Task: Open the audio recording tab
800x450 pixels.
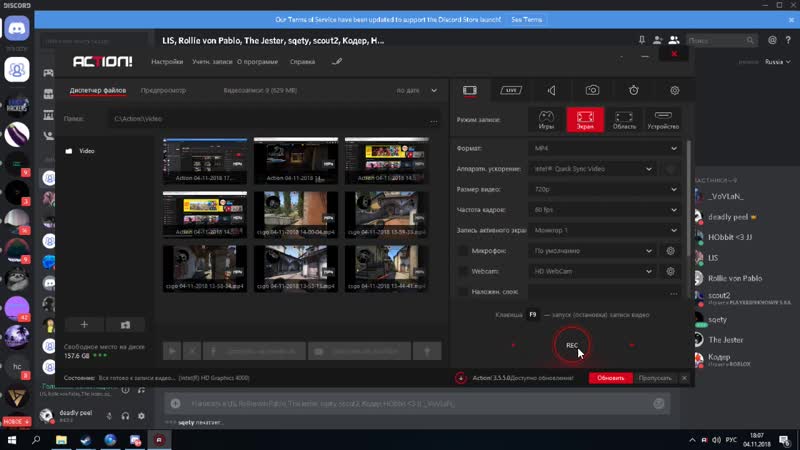Action: (x=552, y=90)
